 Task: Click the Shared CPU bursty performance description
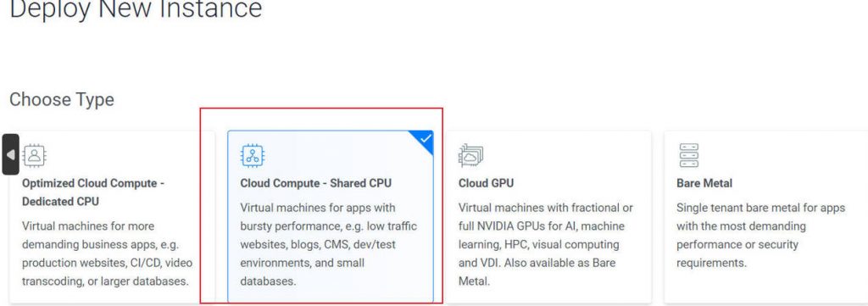point(329,245)
